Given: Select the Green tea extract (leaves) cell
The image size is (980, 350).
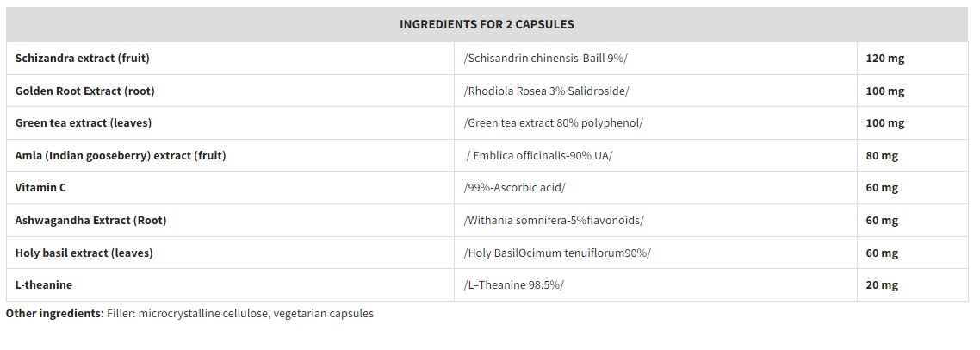Looking at the screenshot, I should coord(84,123).
